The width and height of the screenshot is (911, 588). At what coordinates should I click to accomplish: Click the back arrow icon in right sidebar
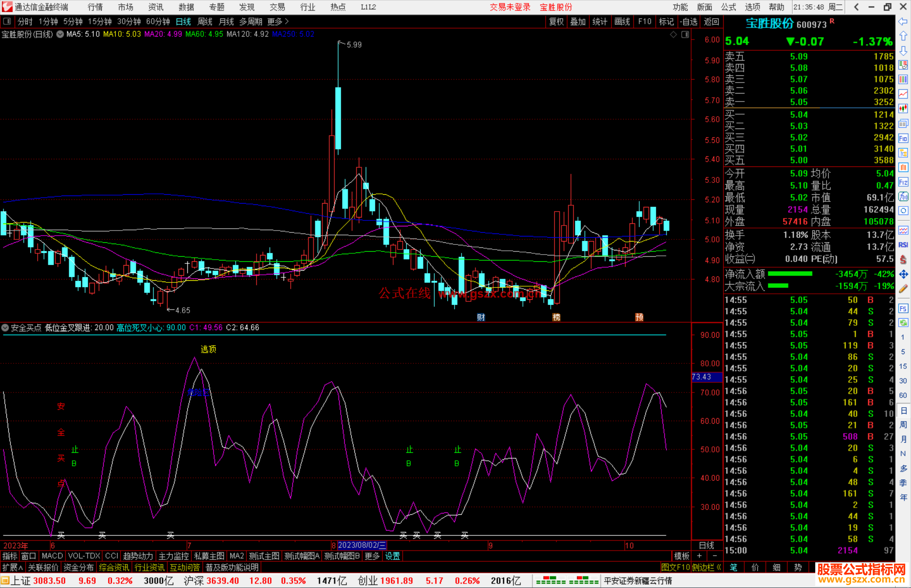click(x=903, y=21)
